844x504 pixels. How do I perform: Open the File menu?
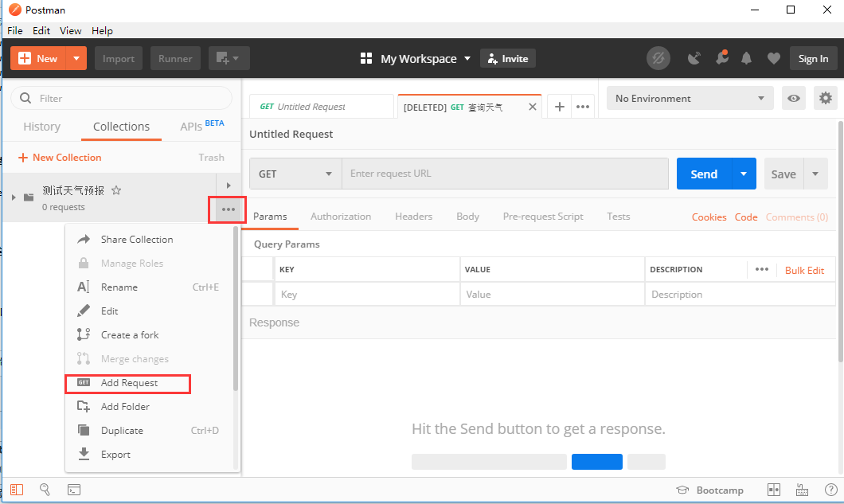[15, 31]
